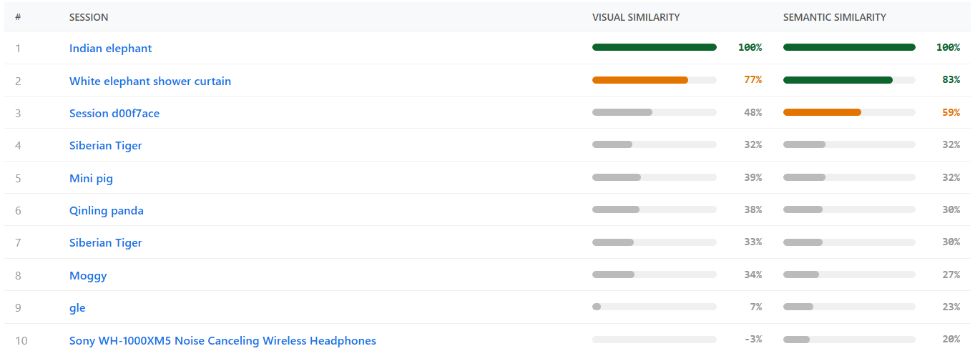
Task: Select the Mini pig session link
Action: point(91,178)
